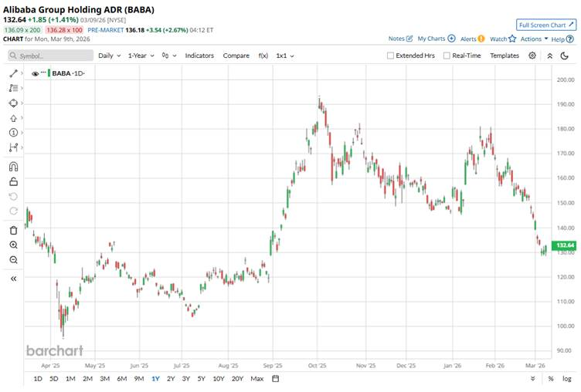This screenshot has width=581, height=392.
Task: Open the My Charts link
Action: pyautogui.click(x=435, y=39)
